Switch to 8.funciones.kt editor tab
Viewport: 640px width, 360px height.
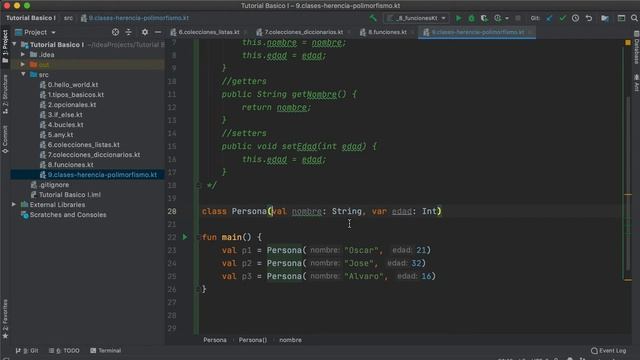coord(387,32)
